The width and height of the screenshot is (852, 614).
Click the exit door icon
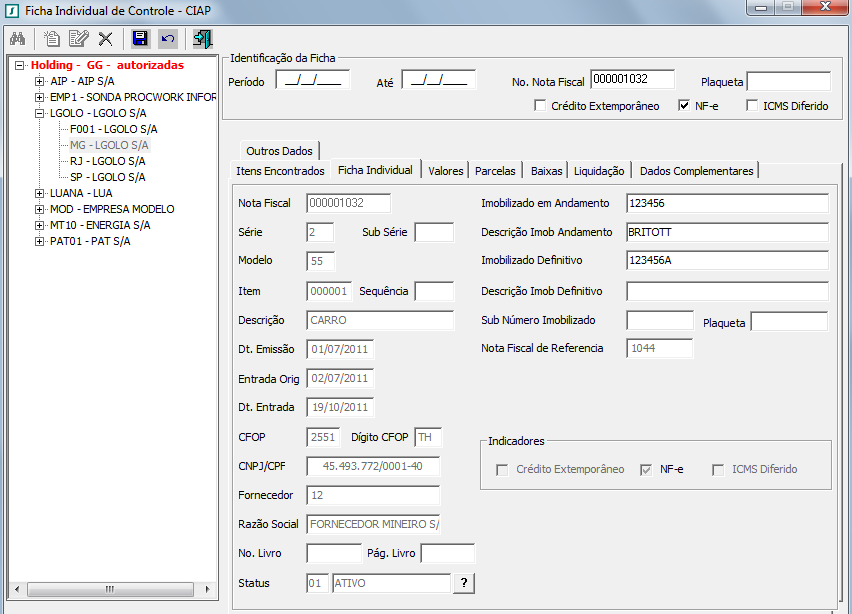coord(203,39)
